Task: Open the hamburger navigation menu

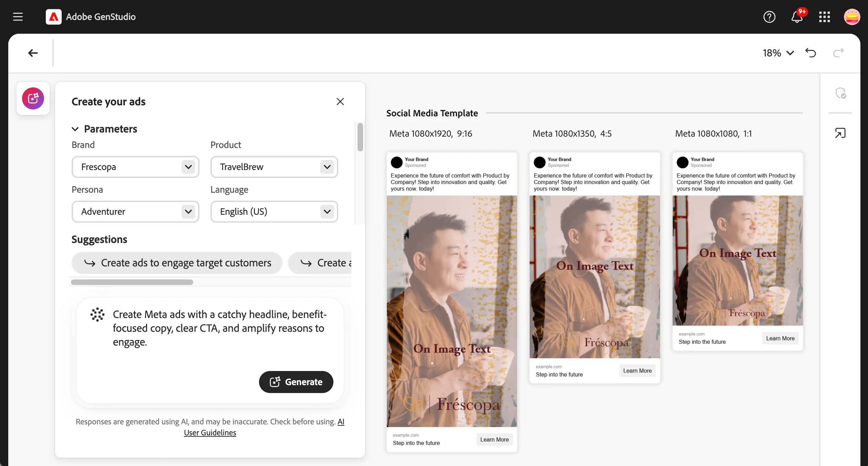Action: click(x=18, y=17)
